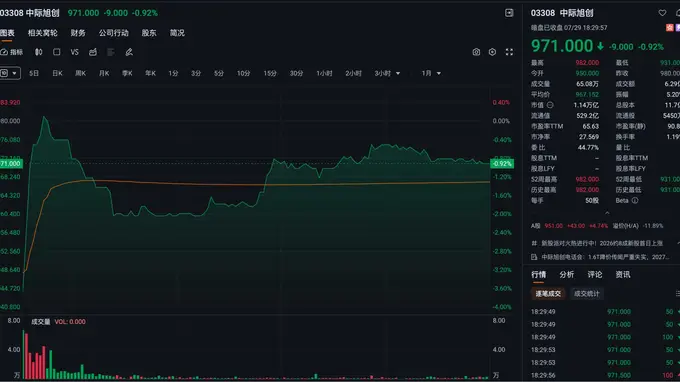This screenshot has height=382, width=680.
Task: Open the 新股派对火热进行中 news link
Action: pos(602,243)
